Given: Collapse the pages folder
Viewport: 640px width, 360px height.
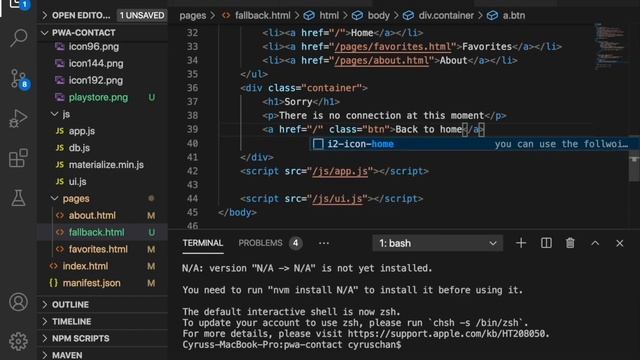Looking at the screenshot, I should pyautogui.click(x=76, y=198).
